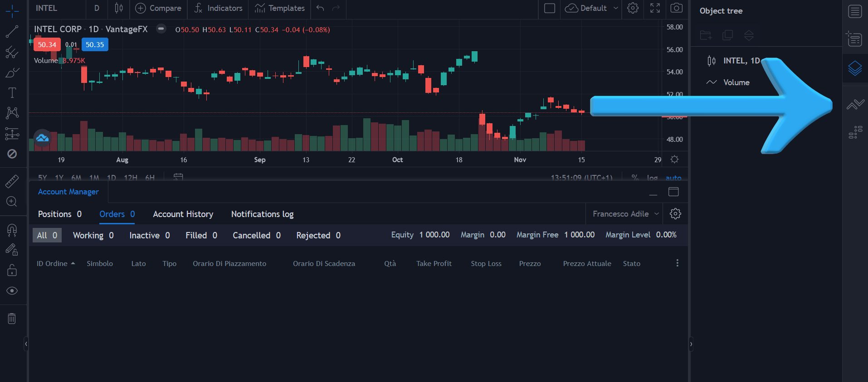Toggle percent scale on price axis
Screen dimensions: 868x382
(635, 178)
